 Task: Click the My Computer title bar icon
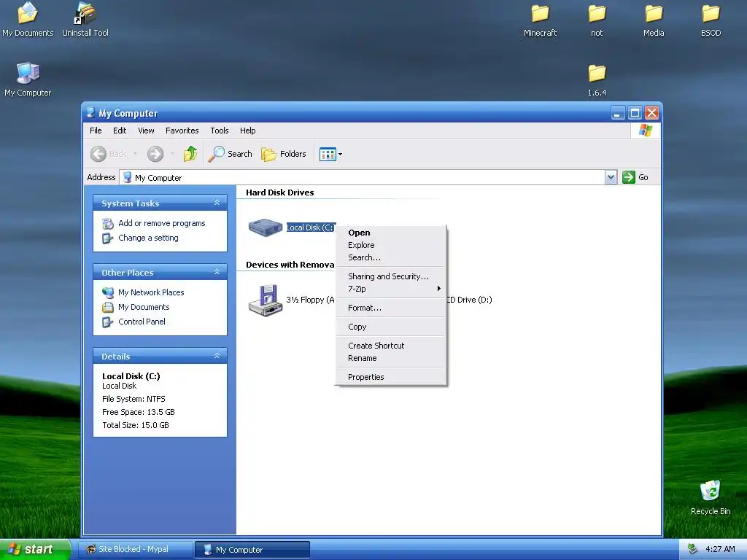(90, 112)
